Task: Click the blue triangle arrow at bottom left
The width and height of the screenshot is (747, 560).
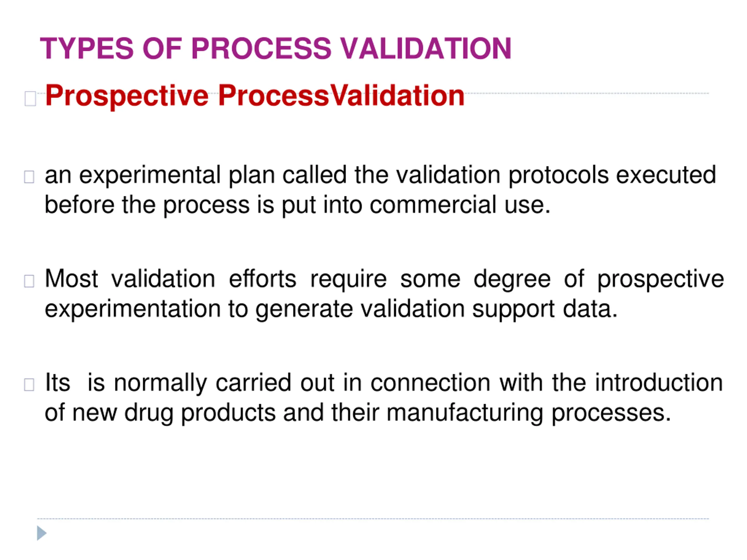Action: [41, 533]
